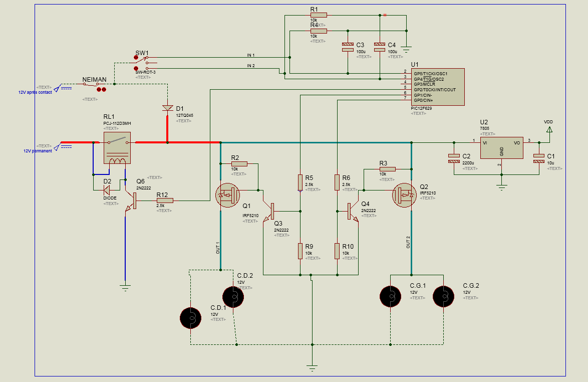
Task: Select the PCJ-112D3MH relay model text
Action: [117, 123]
